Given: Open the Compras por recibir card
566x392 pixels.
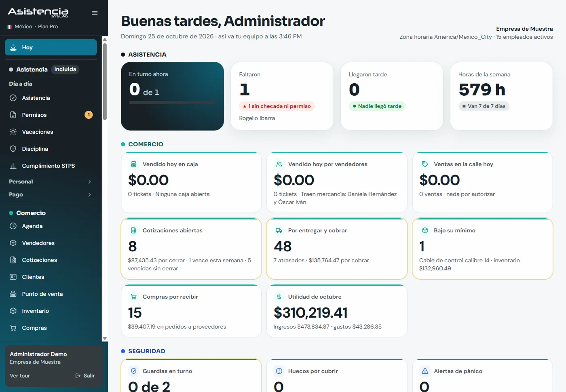Looking at the screenshot, I should [191, 311].
